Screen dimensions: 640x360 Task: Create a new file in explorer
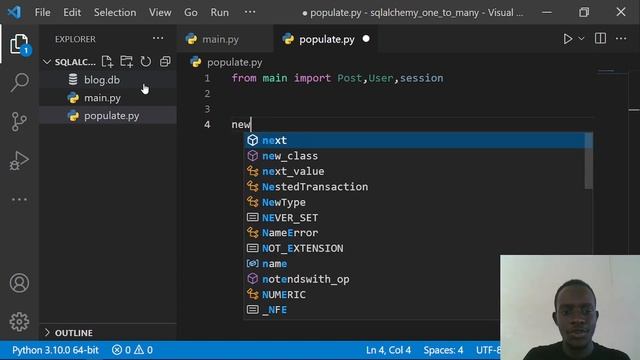tap(107, 62)
